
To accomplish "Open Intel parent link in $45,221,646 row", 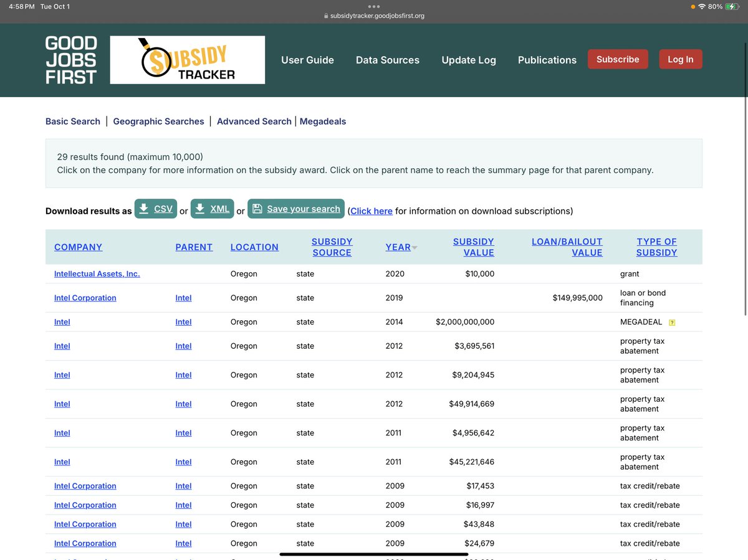I will [183, 462].
